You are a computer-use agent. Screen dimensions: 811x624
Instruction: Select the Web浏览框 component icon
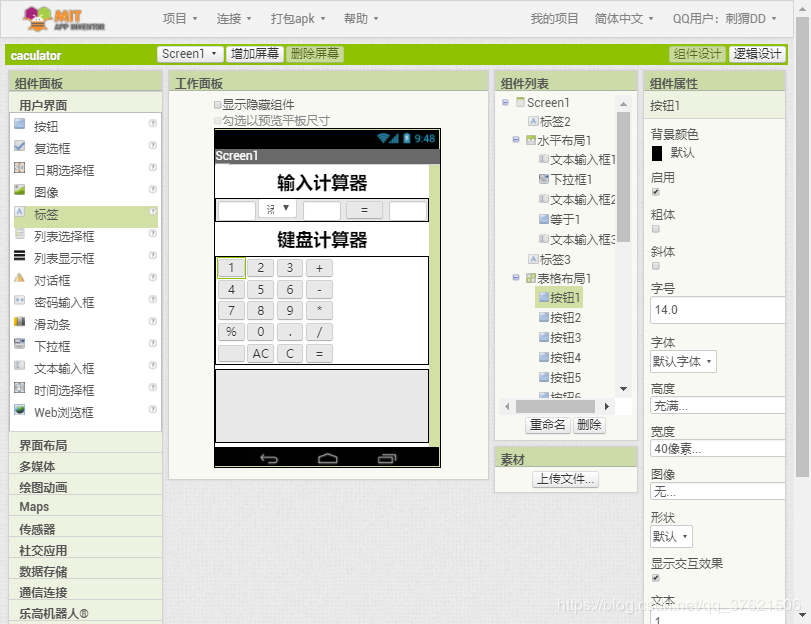click(20, 411)
